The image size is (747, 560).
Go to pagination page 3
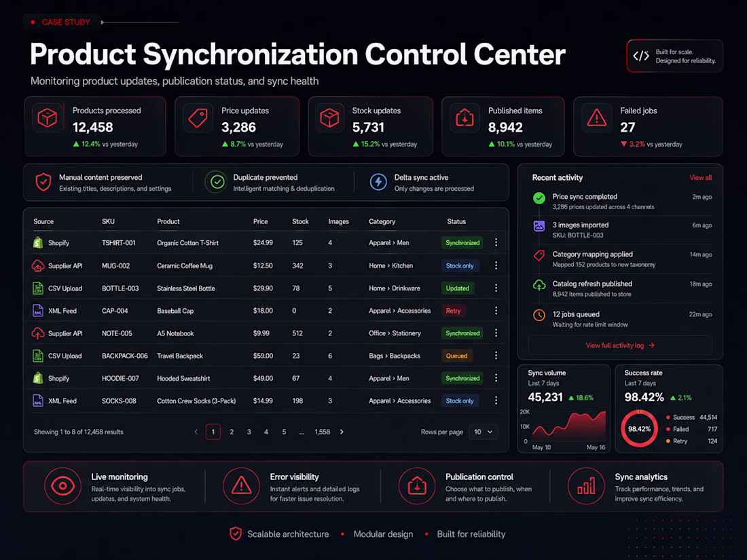point(249,432)
